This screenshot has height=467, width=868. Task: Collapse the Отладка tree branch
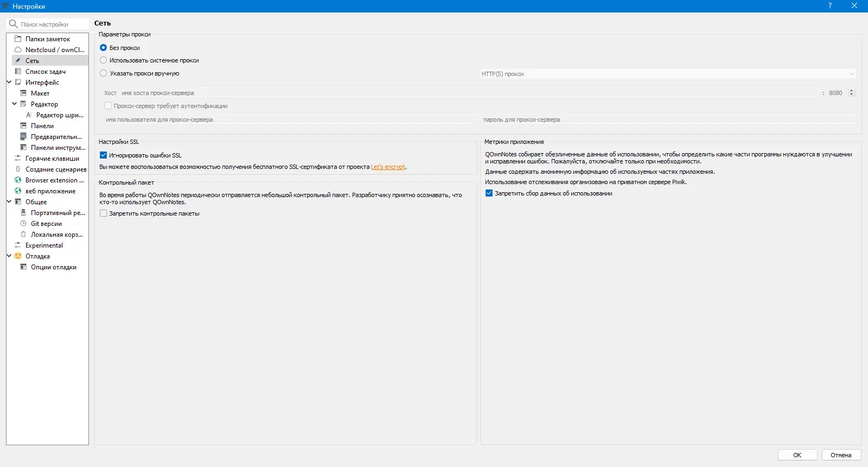(x=9, y=256)
